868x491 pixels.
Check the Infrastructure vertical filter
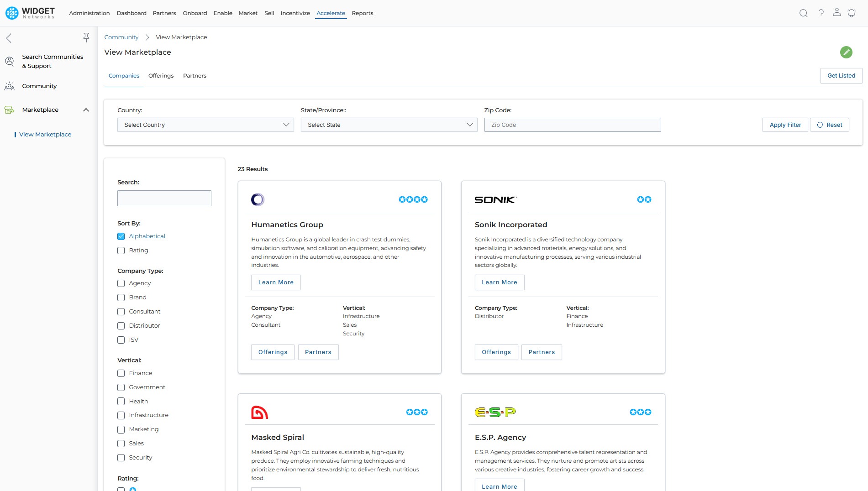(x=121, y=415)
